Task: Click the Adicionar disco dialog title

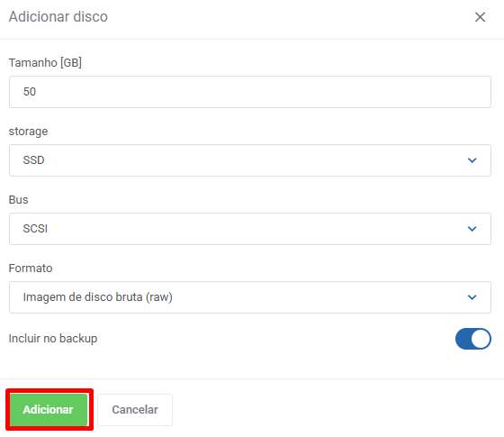Action: [58, 17]
